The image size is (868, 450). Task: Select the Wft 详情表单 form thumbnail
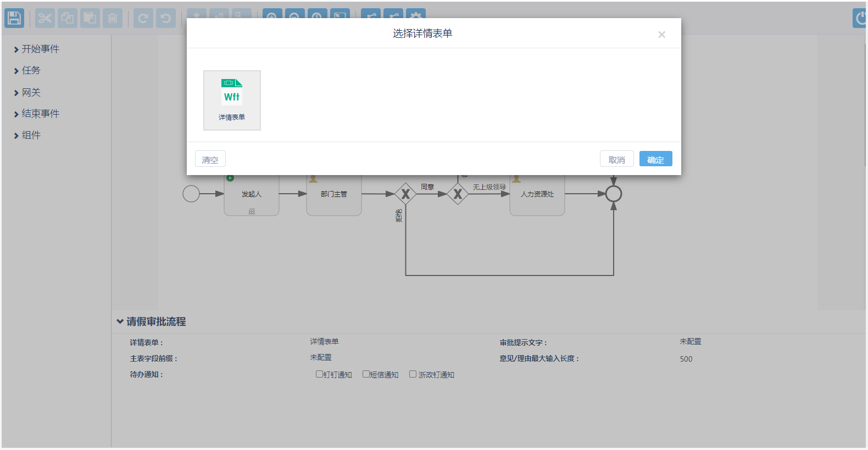click(232, 100)
